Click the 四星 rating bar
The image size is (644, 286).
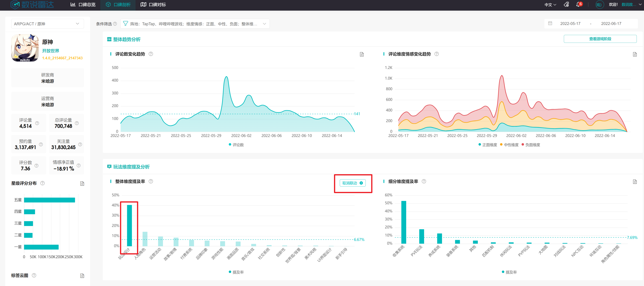[29, 212]
